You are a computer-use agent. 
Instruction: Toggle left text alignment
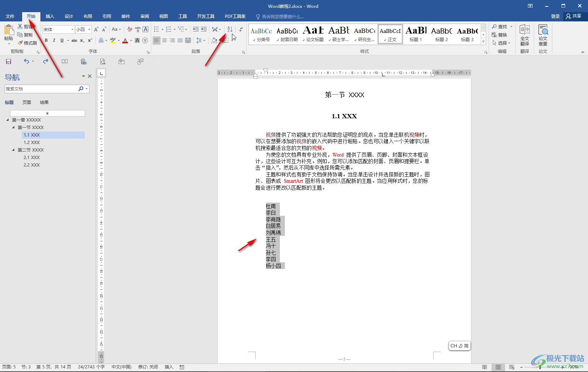click(157, 40)
